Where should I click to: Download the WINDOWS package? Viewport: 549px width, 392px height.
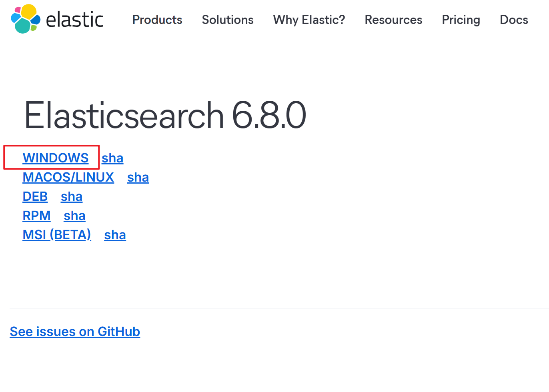tap(56, 158)
